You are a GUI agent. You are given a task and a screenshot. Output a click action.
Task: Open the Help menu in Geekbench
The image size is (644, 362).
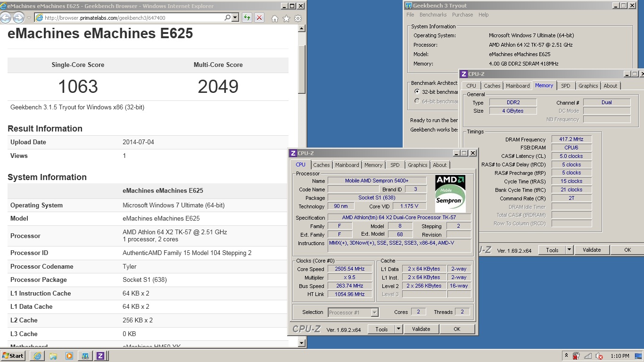[483, 15]
